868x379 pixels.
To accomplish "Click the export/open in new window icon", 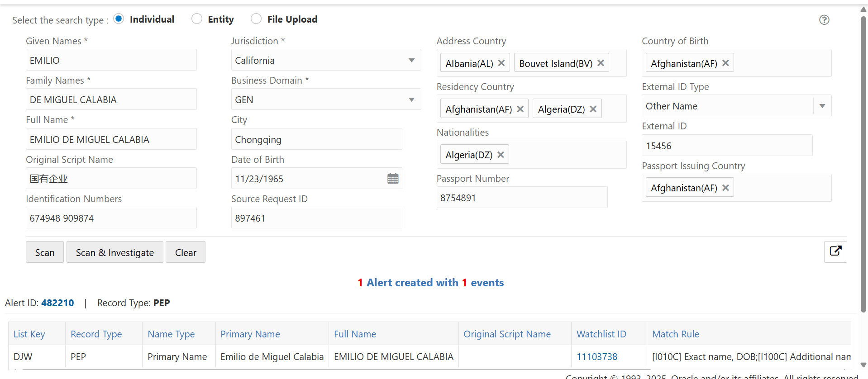I will [x=835, y=251].
